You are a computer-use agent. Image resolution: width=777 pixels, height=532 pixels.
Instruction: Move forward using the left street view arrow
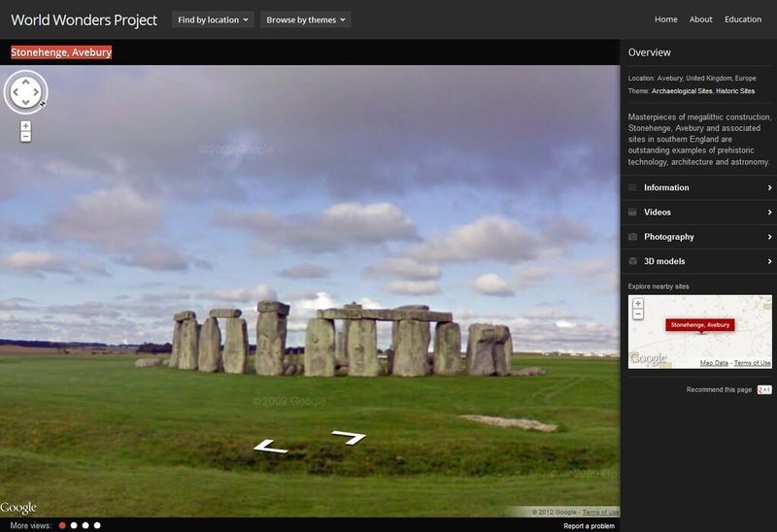(270, 447)
